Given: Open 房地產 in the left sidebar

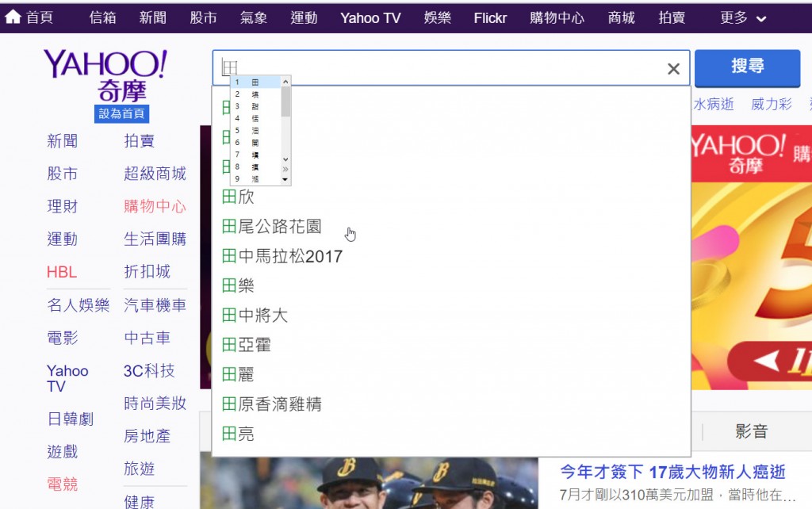Looking at the screenshot, I should click(x=147, y=436).
